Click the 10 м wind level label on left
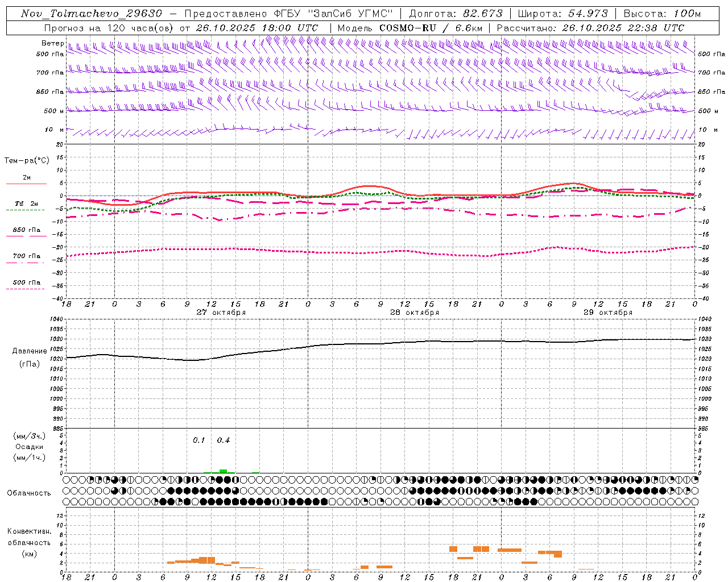Image resolution: width=728 pixels, height=582 pixels. (x=55, y=130)
